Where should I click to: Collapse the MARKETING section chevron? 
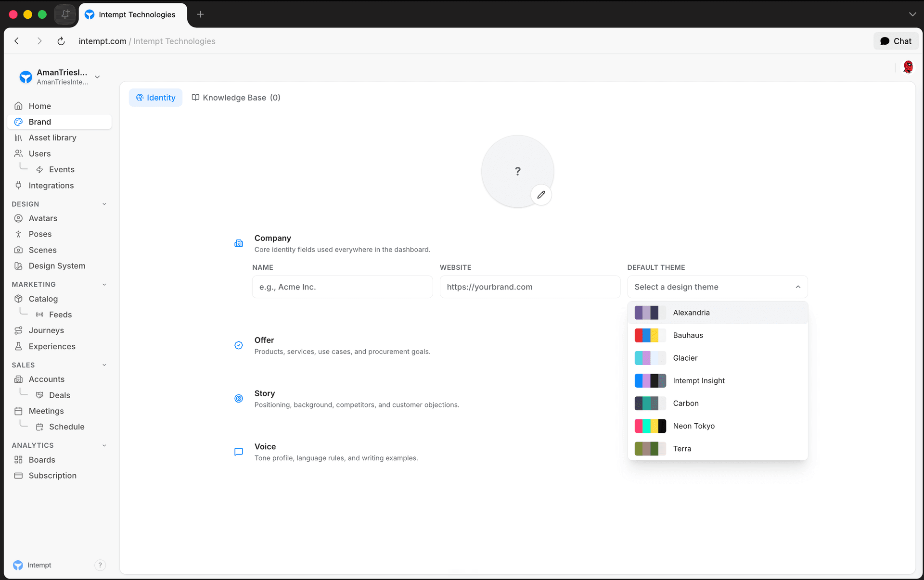coord(104,284)
